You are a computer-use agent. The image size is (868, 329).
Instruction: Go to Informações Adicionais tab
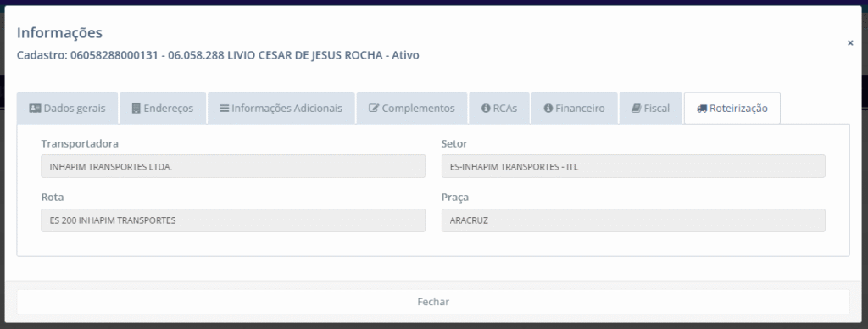coord(281,109)
